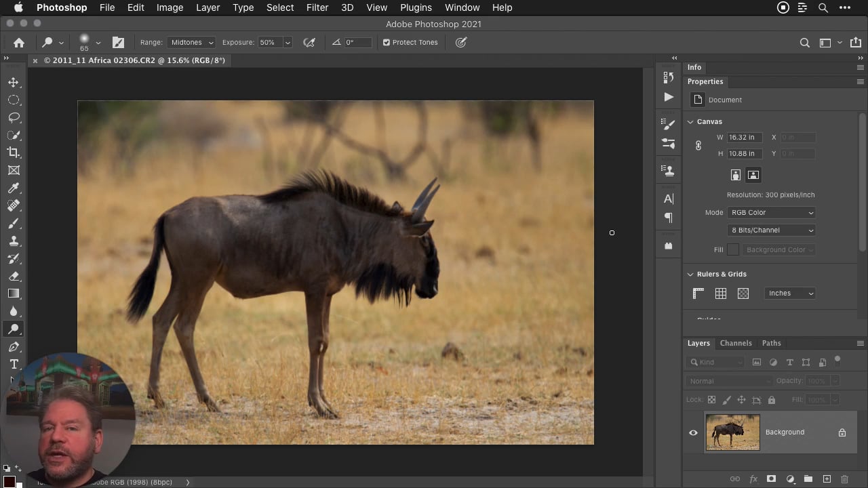Image resolution: width=868 pixels, height=488 pixels.
Task: Open the RGB Color mode dropdown
Action: tap(772, 212)
